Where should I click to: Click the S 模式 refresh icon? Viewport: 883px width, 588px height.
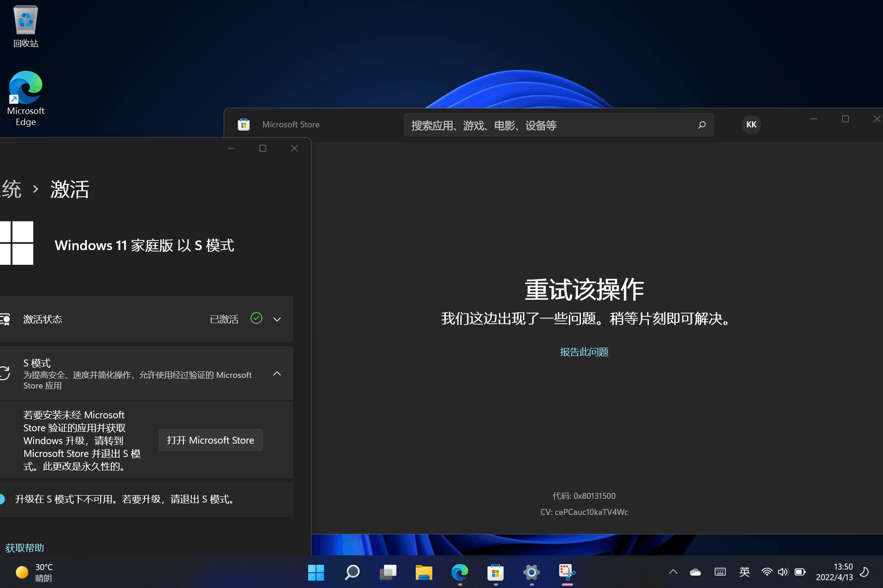[x=5, y=373]
